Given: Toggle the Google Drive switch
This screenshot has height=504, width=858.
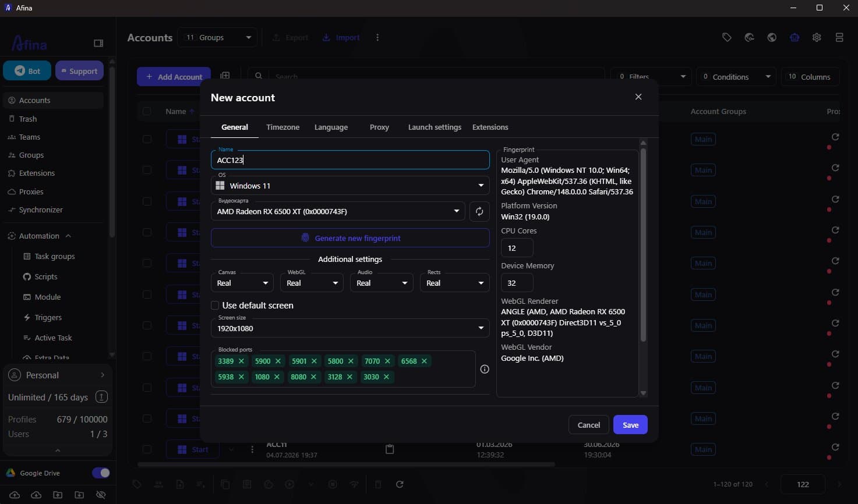Looking at the screenshot, I should (101, 473).
